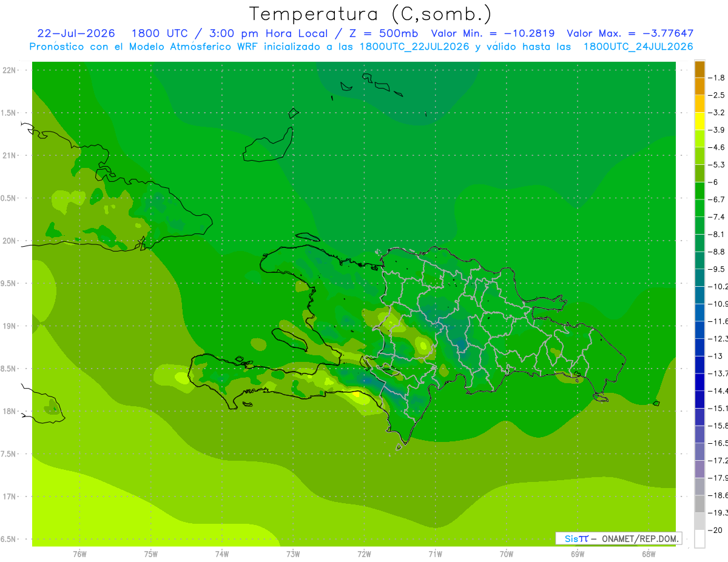Select the green swatch between -6 and -6.7

699,191
